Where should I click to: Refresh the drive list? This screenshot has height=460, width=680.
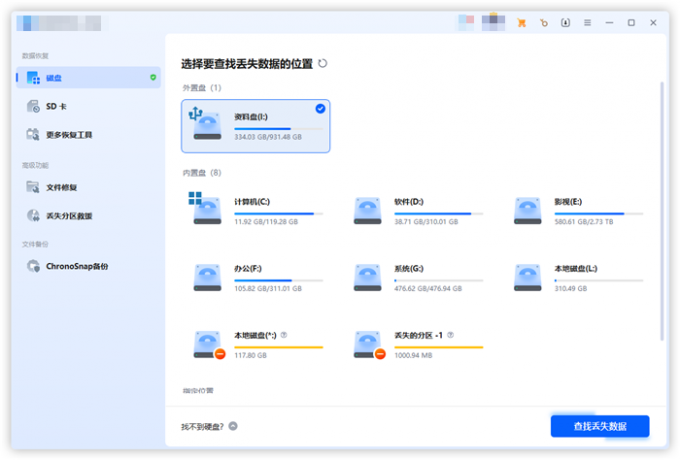[x=323, y=64]
